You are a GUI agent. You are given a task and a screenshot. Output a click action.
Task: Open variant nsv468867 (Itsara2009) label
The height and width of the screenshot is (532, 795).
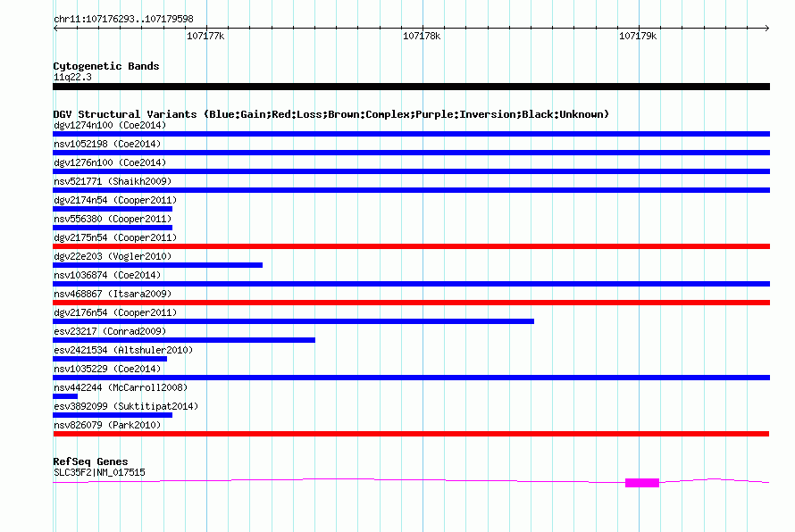pos(113,294)
